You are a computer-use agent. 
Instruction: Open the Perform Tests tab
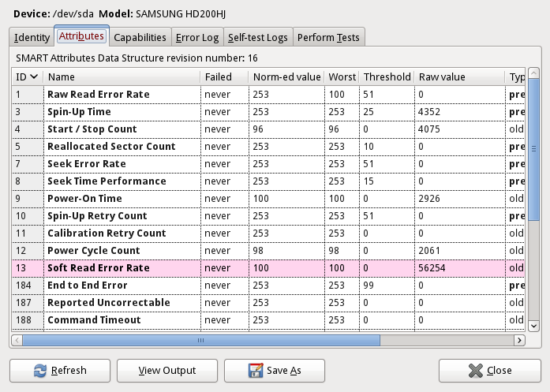328,37
